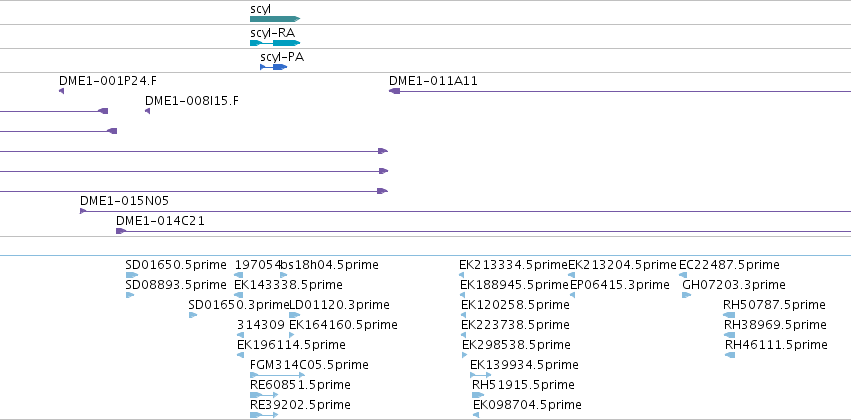Screen dimensions: 851x420
Task: Click the SD01650.5prime label
Action: coord(176,265)
